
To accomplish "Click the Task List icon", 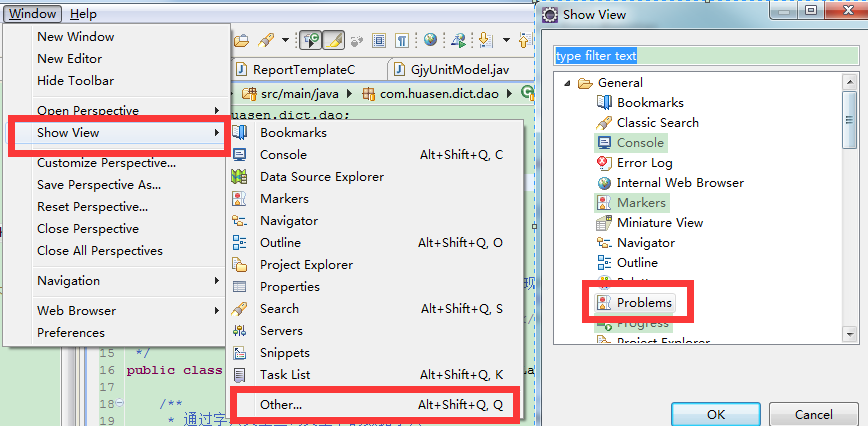I will pyautogui.click(x=240, y=375).
